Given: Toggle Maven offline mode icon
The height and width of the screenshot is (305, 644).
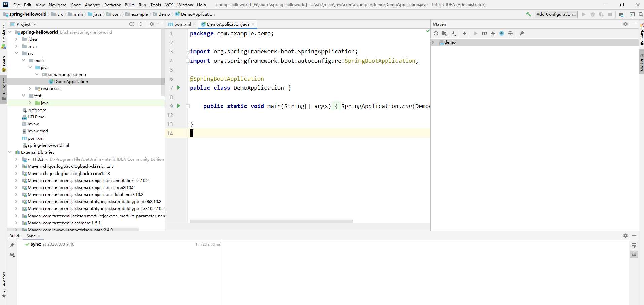Looking at the screenshot, I should click(x=493, y=33).
